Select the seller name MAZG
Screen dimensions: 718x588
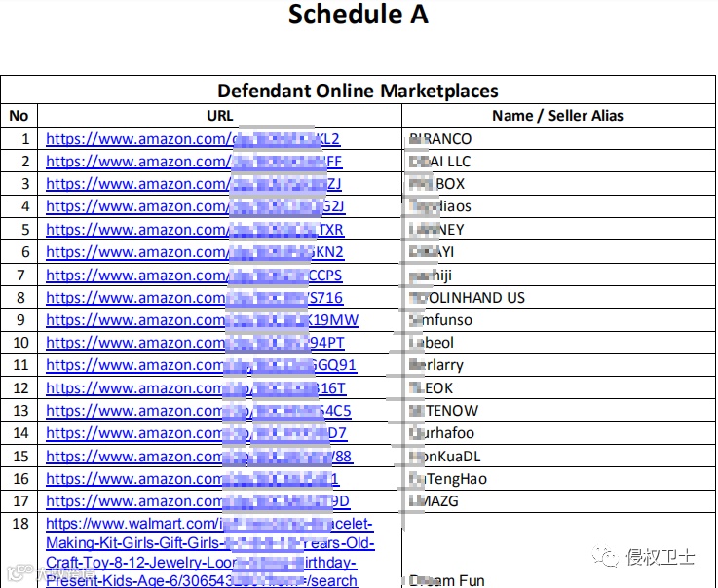(x=434, y=501)
